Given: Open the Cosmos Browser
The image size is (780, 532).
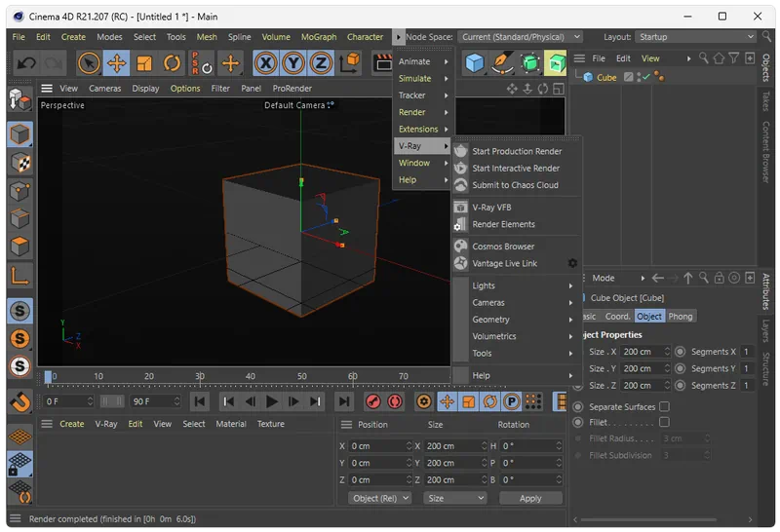Looking at the screenshot, I should click(x=503, y=247).
